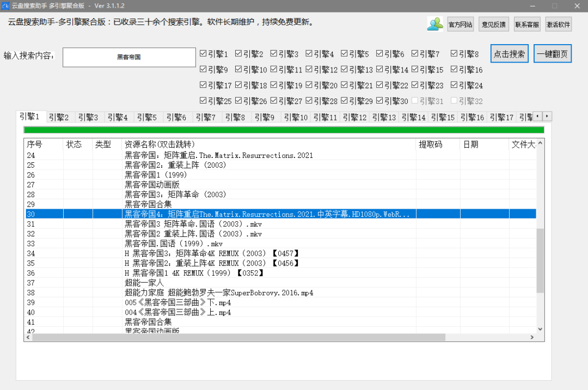Toggle the 引擎5 checkbox
The width and height of the screenshot is (588, 390).
coord(344,53)
